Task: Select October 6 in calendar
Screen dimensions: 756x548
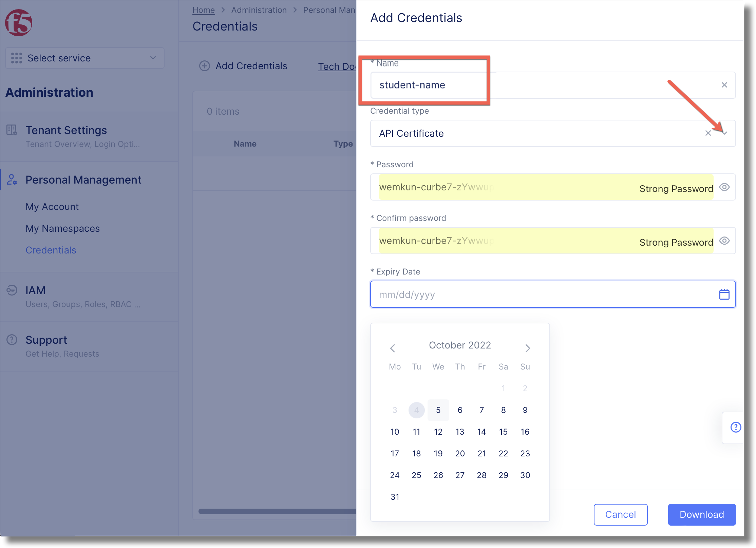Action: (x=460, y=410)
